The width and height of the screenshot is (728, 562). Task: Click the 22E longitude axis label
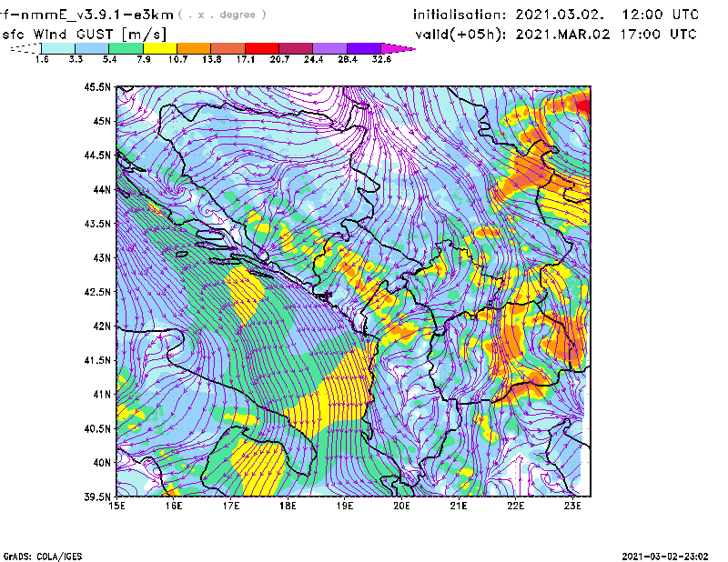pyautogui.click(x=515, y=506)
